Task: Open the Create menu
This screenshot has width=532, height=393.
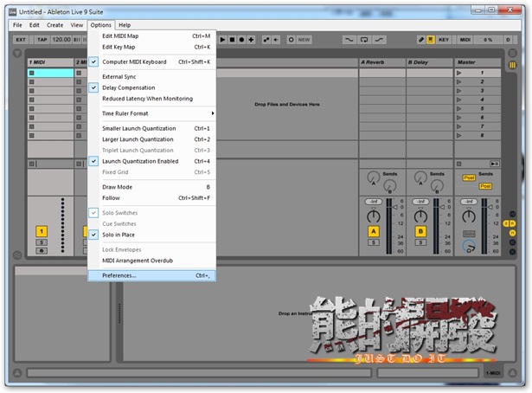Action: pyautogui.click(x=55, y=25)
